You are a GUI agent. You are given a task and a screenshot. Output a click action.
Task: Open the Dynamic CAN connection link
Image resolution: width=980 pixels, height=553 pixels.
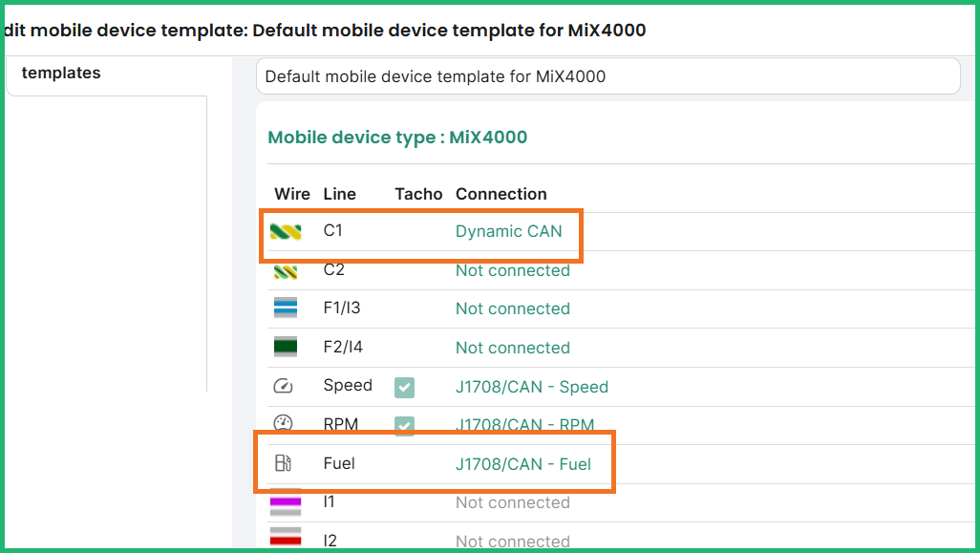pos(508,231)
